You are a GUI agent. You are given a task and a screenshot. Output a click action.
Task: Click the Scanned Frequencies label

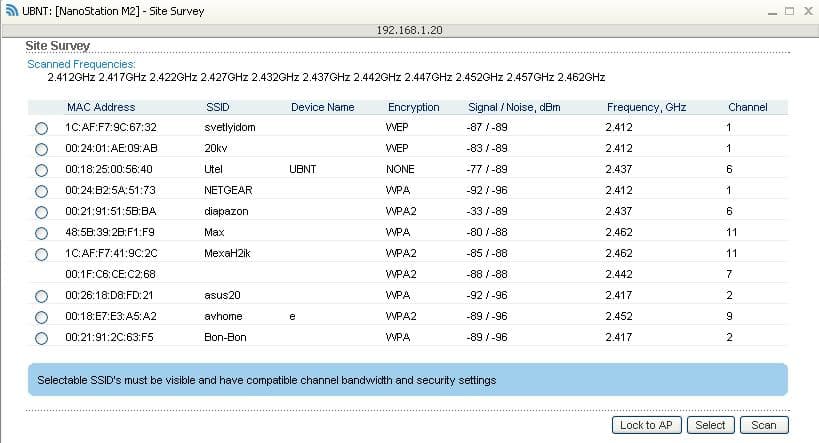pos(81,64)
